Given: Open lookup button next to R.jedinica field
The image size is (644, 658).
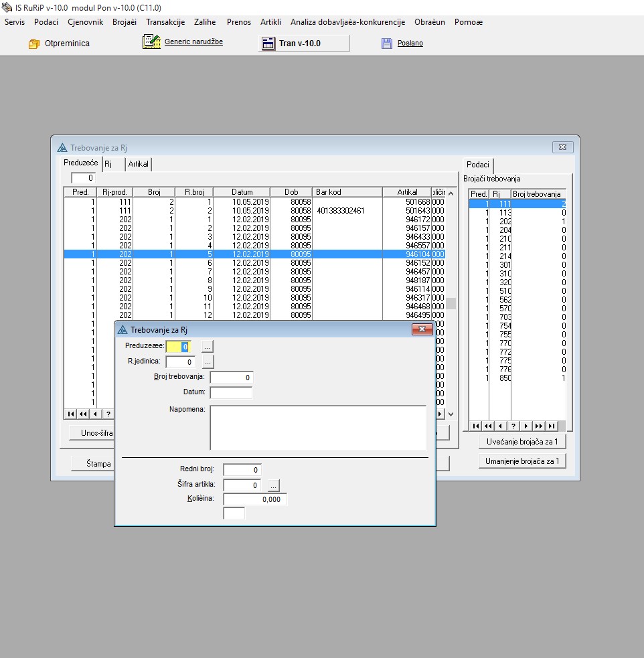Looking at the screenshot, I should coord(208,362).
